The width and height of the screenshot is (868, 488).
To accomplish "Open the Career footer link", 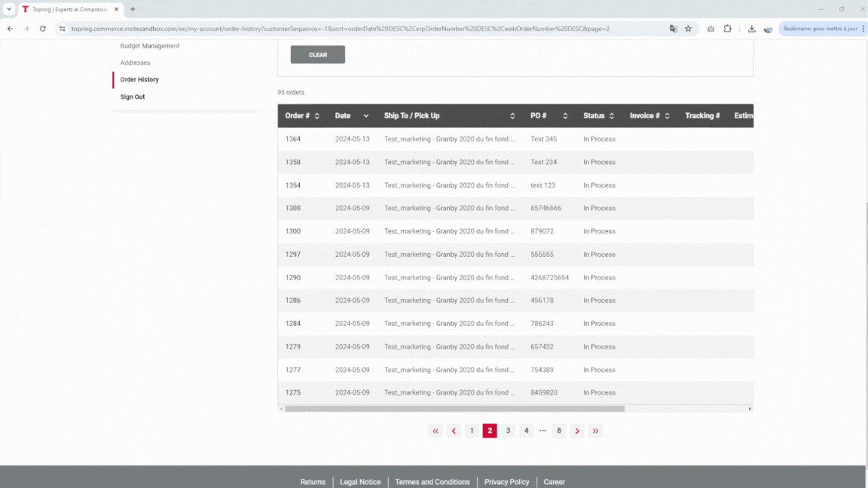I will [x=554, y=482].
